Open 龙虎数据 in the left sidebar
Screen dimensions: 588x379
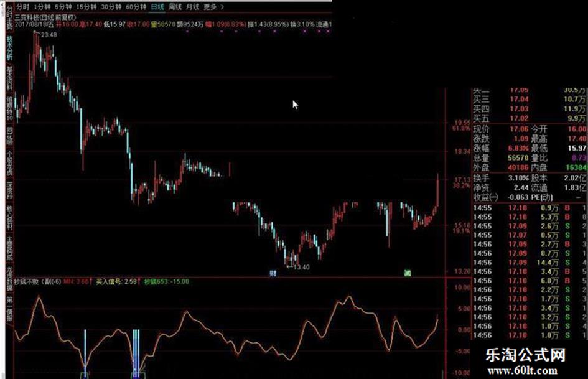(x=9, y=279)
